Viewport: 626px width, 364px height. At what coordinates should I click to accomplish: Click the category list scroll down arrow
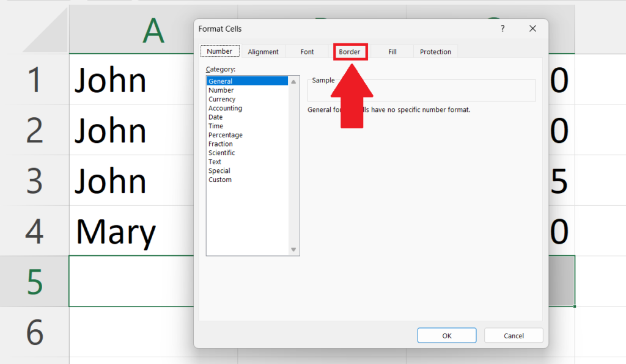293,250
